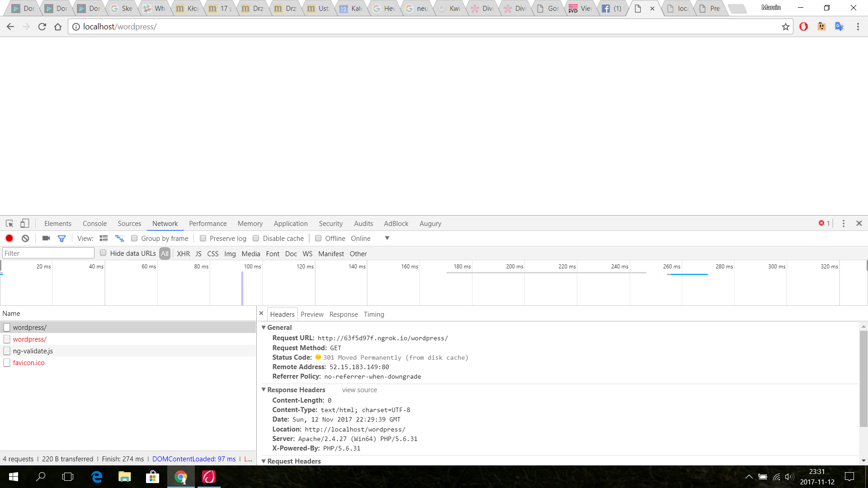Select favicon.ico request row

click(128, 362)
